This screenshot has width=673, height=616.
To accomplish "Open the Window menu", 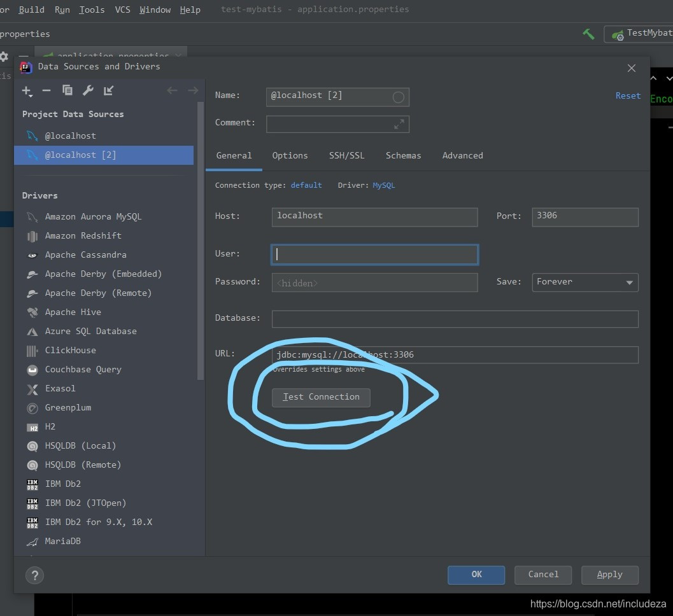I will 155,10.
